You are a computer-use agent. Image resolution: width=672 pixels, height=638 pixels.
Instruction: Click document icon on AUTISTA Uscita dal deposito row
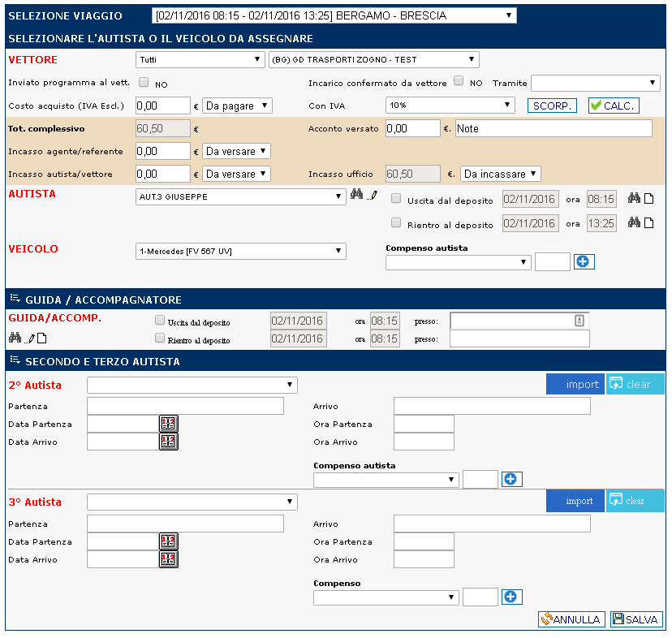(648, 199)
